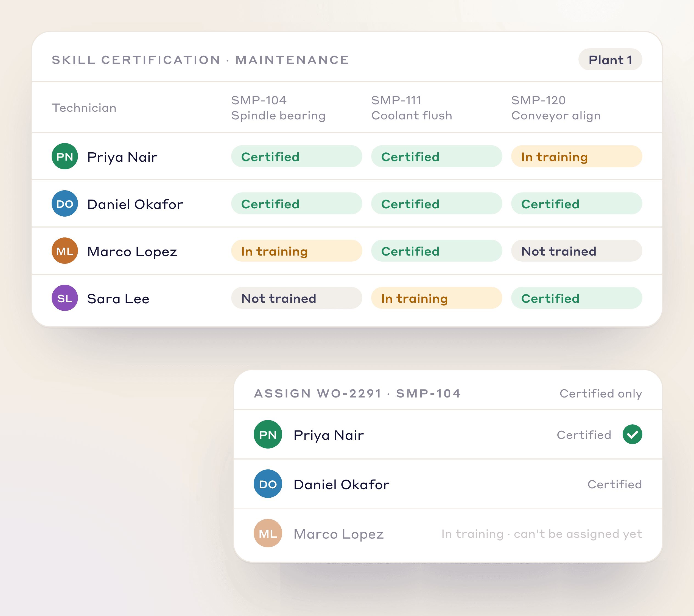Click Daniel Okafor's Certified badge for Conveyor align
Screen dimensions: 694x616
(577, 204)
